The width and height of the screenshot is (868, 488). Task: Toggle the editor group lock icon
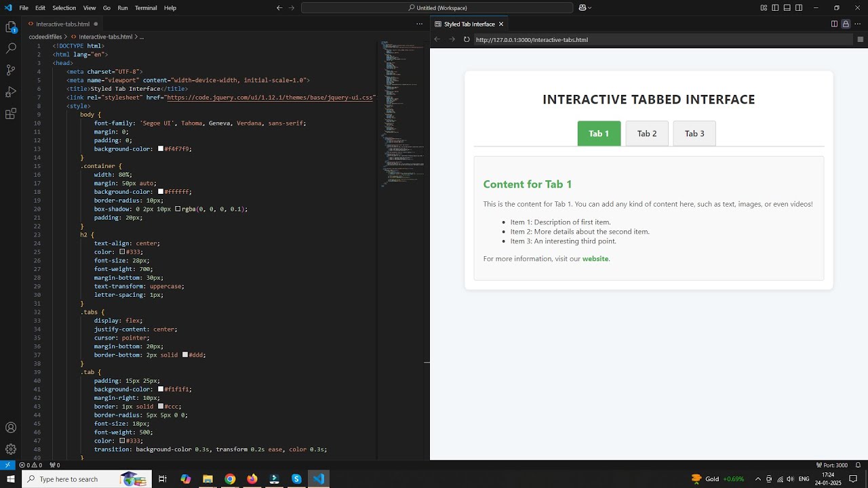point(846,24)
